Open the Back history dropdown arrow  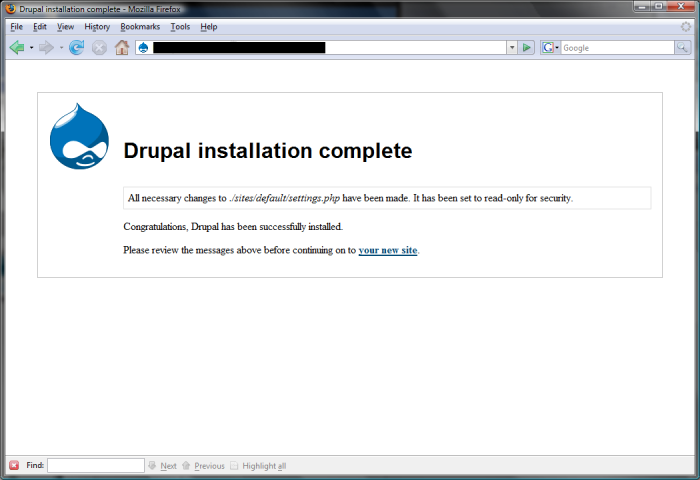tap(31, 47)
